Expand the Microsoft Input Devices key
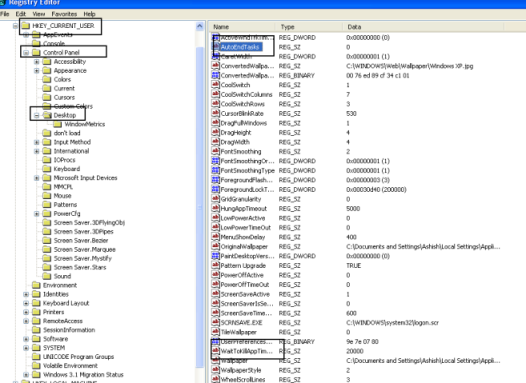 pos(37,178)
